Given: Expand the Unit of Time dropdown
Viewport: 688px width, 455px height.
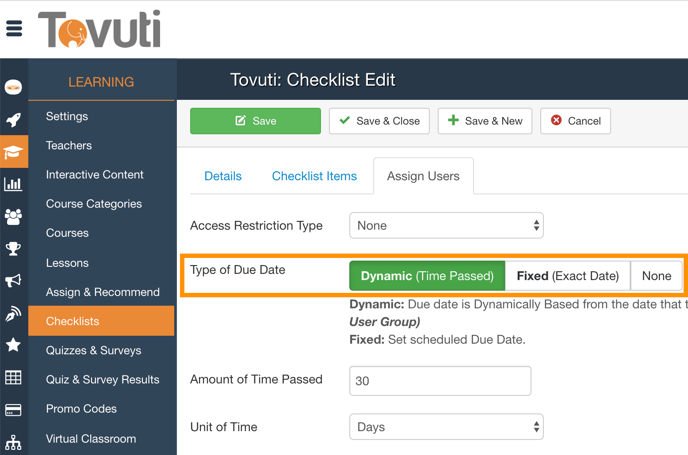Looking at the screenshot, I should [x=446, y=427].
